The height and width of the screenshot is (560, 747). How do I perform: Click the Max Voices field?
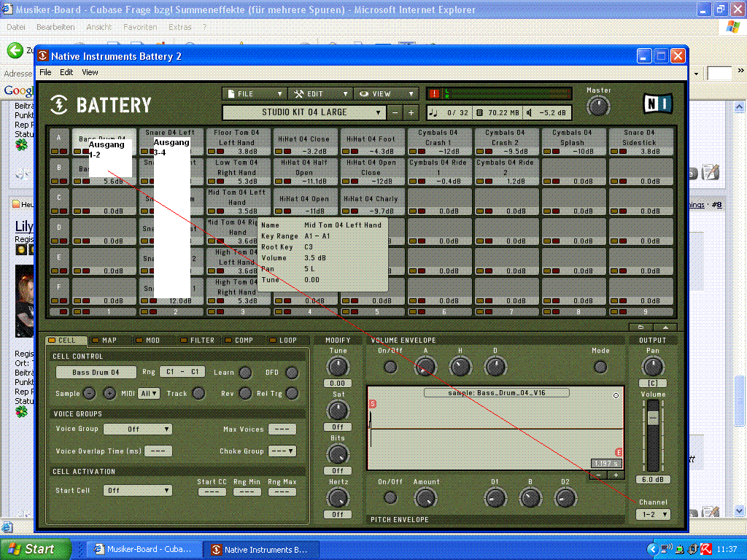pyautogui.click(x=282, y=429)
